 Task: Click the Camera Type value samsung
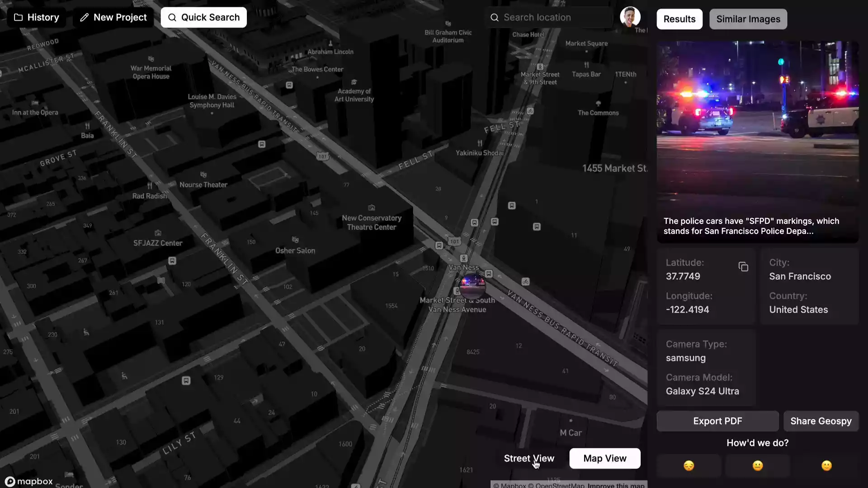685,358
